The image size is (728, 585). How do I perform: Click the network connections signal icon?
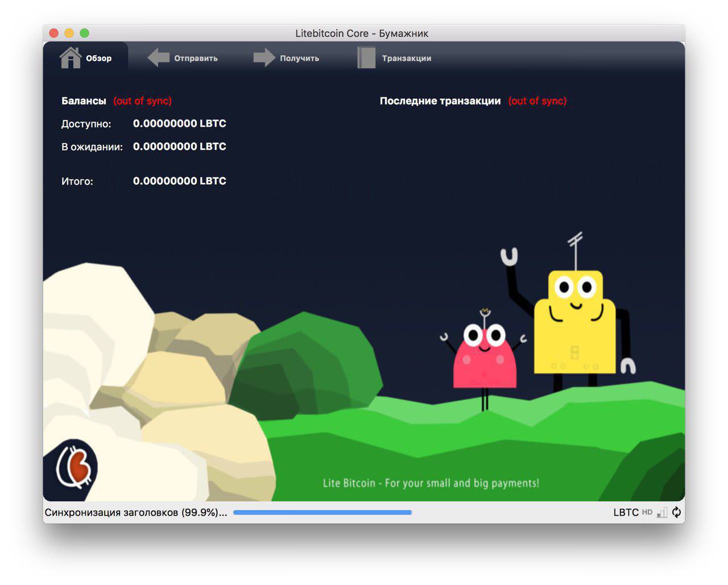click(x=662, y=512)
